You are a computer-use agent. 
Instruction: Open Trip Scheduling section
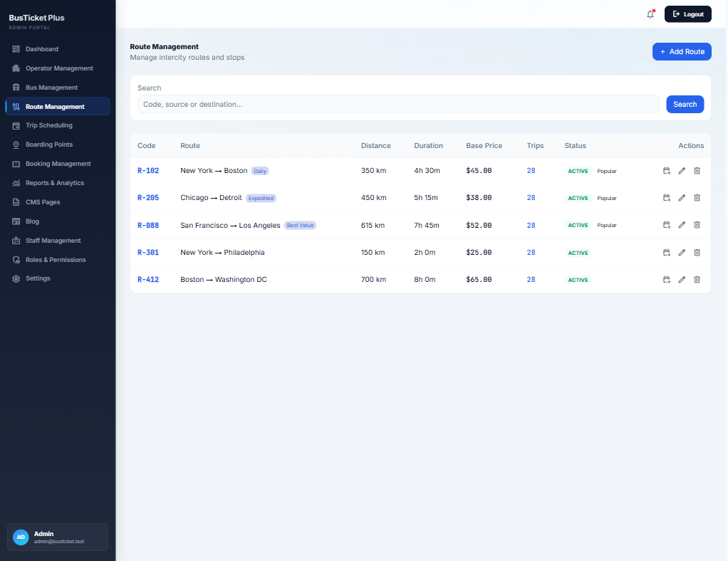tap(58, 125)
